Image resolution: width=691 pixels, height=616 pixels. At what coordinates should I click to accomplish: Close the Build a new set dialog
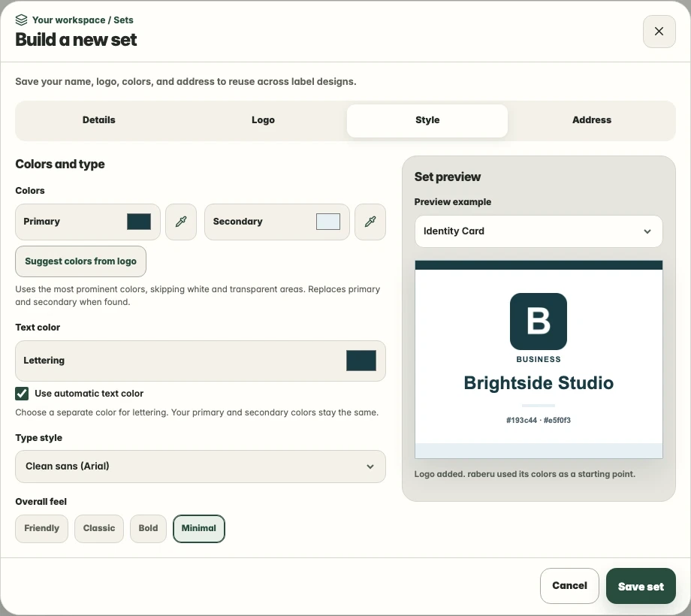659,32
